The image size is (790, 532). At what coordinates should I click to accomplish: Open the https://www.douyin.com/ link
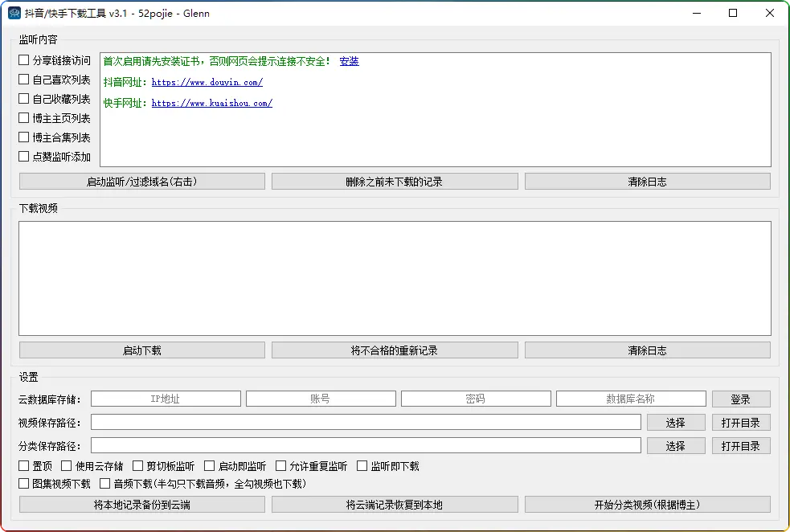click(207, 82)
